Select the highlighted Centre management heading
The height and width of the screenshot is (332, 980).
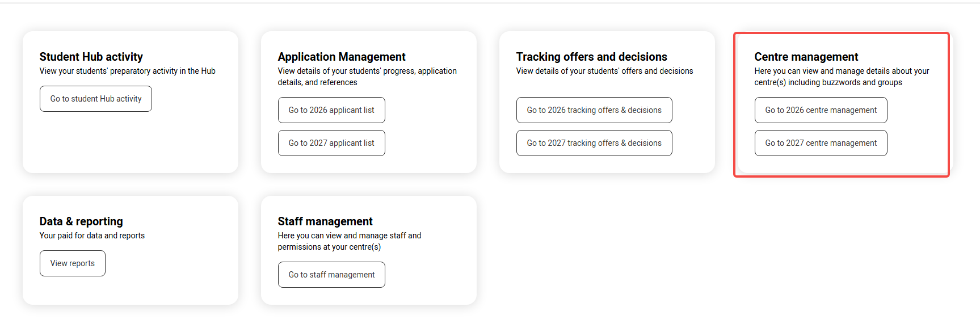pos(806,57)
